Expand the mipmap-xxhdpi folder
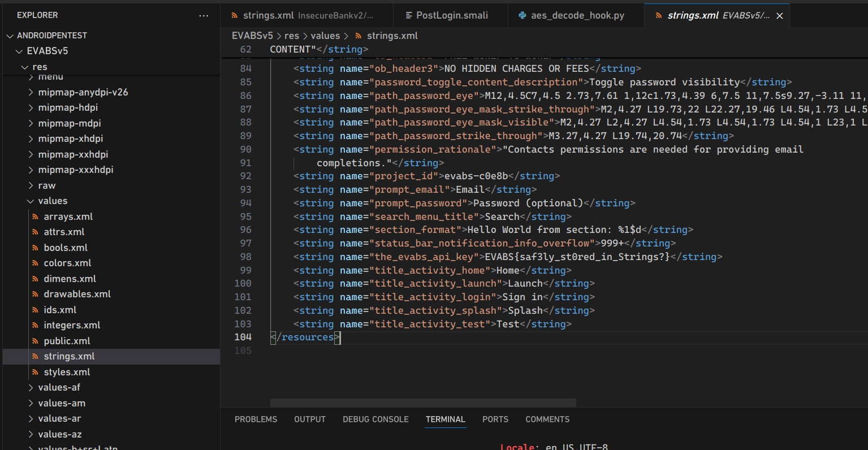 point(31,154)
